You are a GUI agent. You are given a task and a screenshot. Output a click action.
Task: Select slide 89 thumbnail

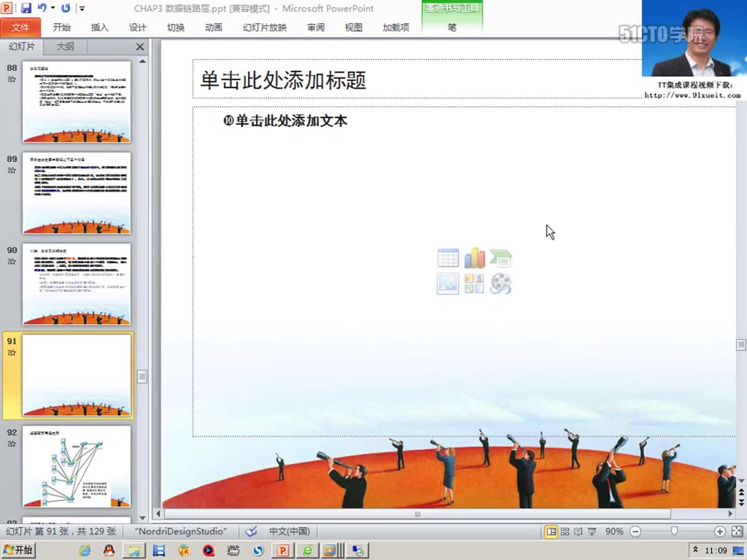(x=77, y=193)
